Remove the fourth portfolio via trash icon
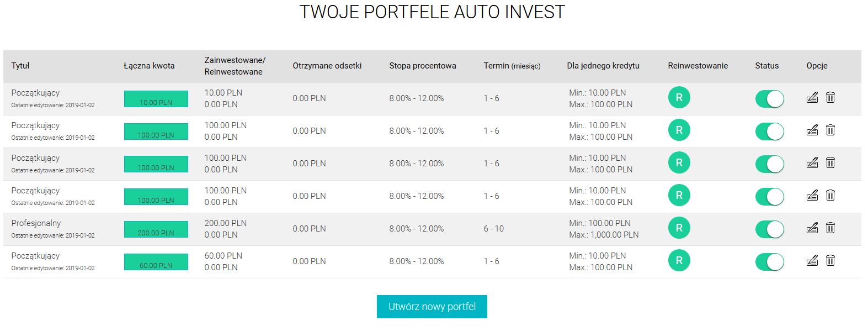This screenshot has width=868, height=326. click(x=830, y=196)
